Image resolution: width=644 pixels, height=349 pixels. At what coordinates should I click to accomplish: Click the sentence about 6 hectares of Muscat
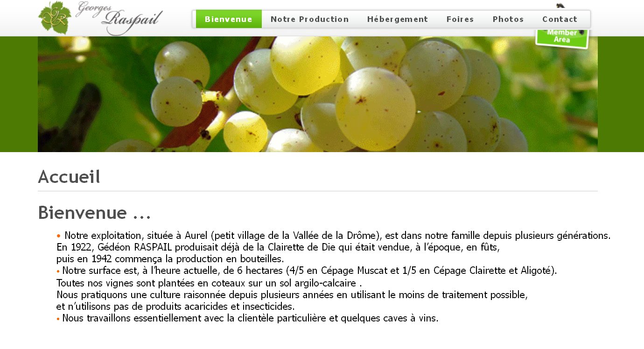(x=309, y=271)
